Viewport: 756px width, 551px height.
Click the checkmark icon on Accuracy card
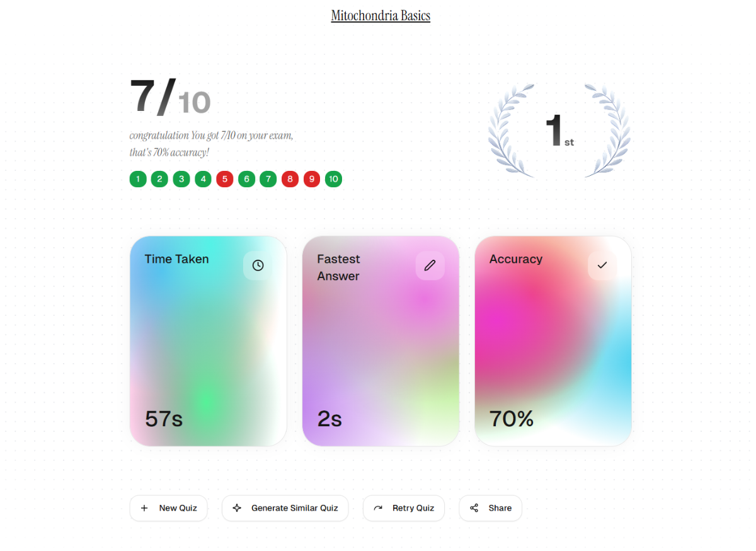tap(602, 265)
